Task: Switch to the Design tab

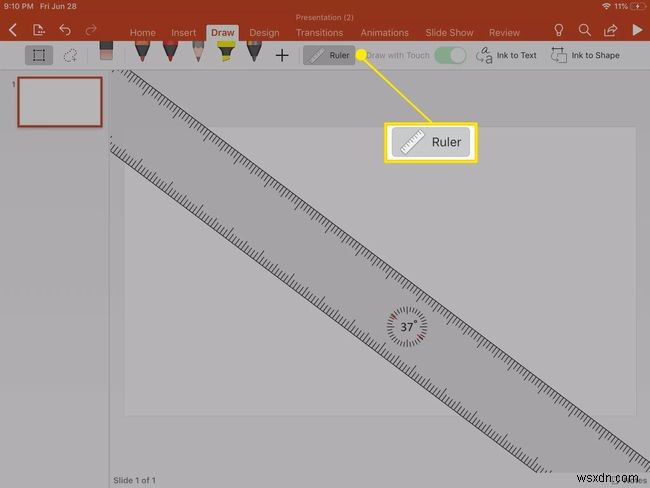Action: click(x=264, y=33)
